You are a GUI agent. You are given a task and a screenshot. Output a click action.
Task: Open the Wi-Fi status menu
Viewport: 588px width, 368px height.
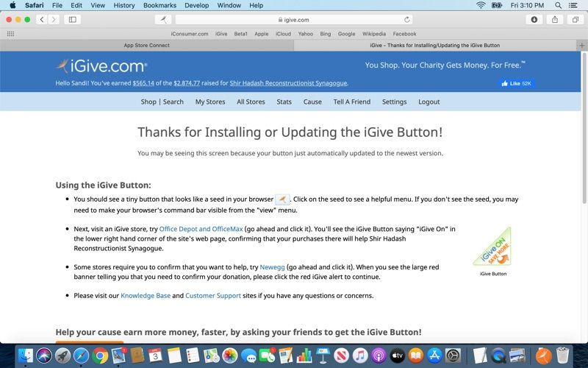click(x=481, y=5)
